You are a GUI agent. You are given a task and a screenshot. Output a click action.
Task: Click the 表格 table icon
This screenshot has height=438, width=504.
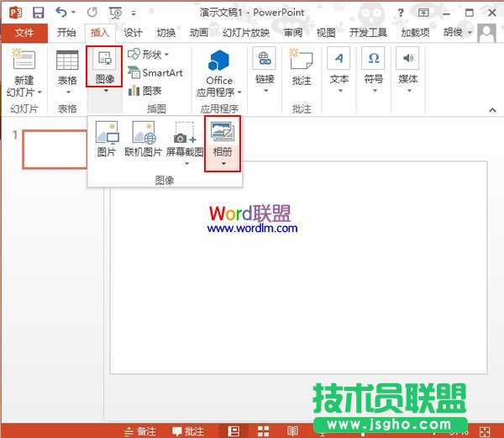pyautogui.click(x=67, y=61)
